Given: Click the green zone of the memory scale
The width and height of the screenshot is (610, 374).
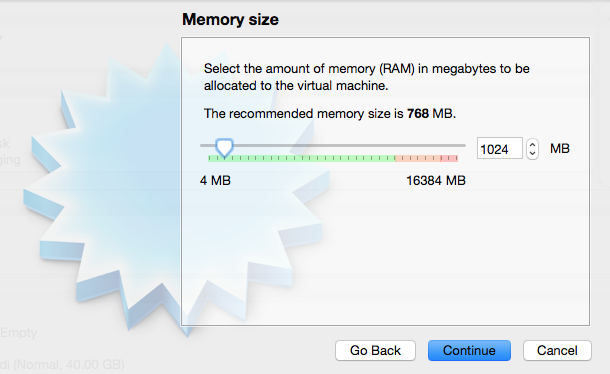Looking at the screenshot, I should [x=301, y=158].
